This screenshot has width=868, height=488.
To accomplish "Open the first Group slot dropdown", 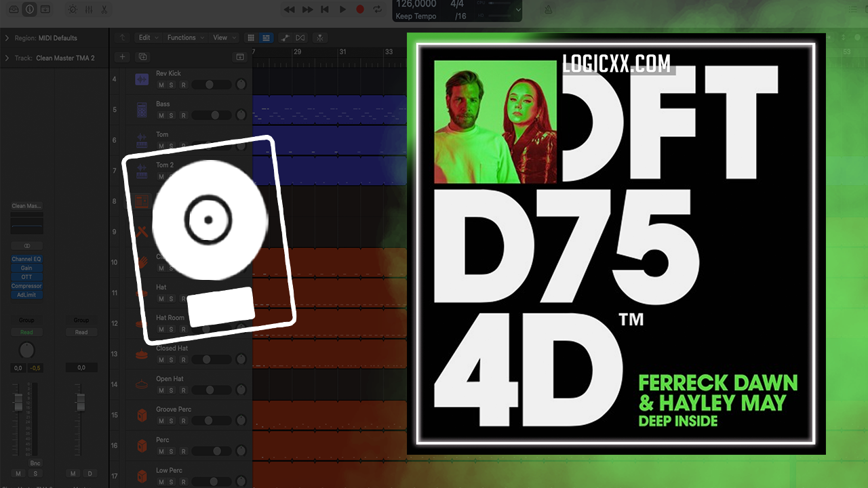I will pyautogui.click(x=26, y=320).
